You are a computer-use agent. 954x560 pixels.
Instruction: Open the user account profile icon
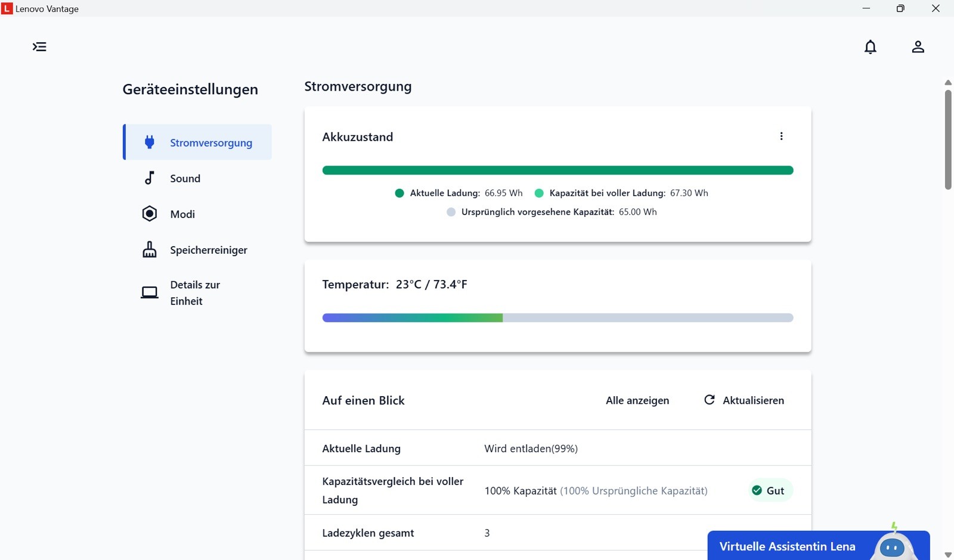click(918, 46)
